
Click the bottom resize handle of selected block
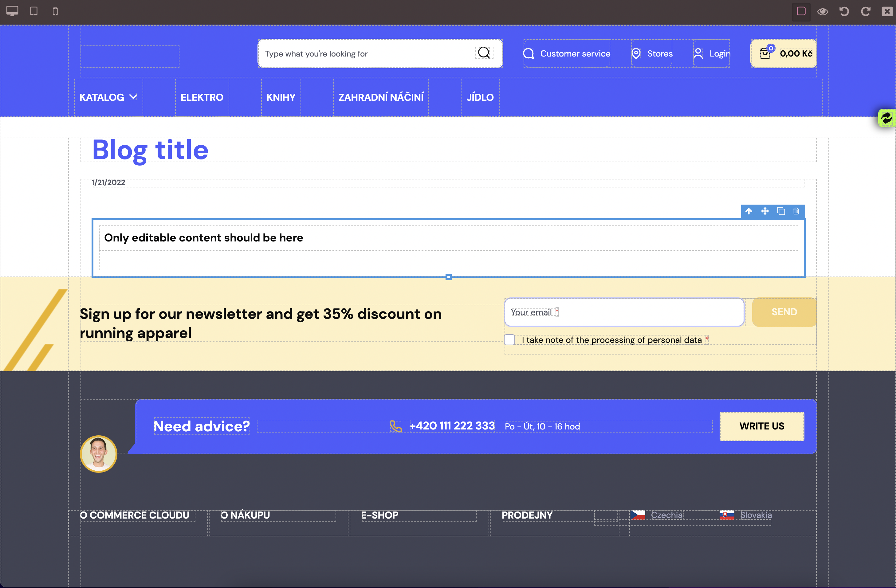[448, 277]
